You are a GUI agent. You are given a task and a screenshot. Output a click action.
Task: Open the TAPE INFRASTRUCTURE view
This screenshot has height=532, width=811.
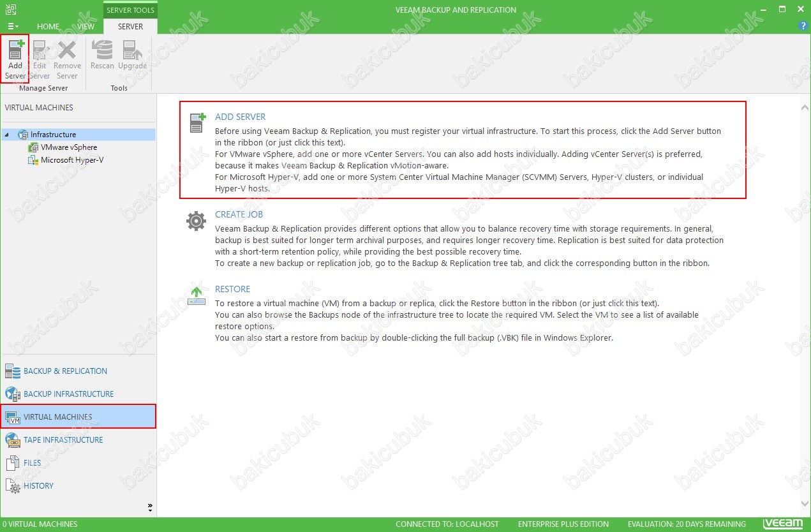pos(78,440)
